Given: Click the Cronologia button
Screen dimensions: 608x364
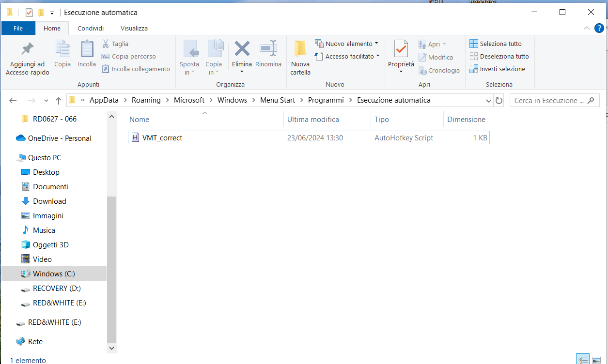Looking at the screenshot, I should pyautogui.click(x=439, y=70).
